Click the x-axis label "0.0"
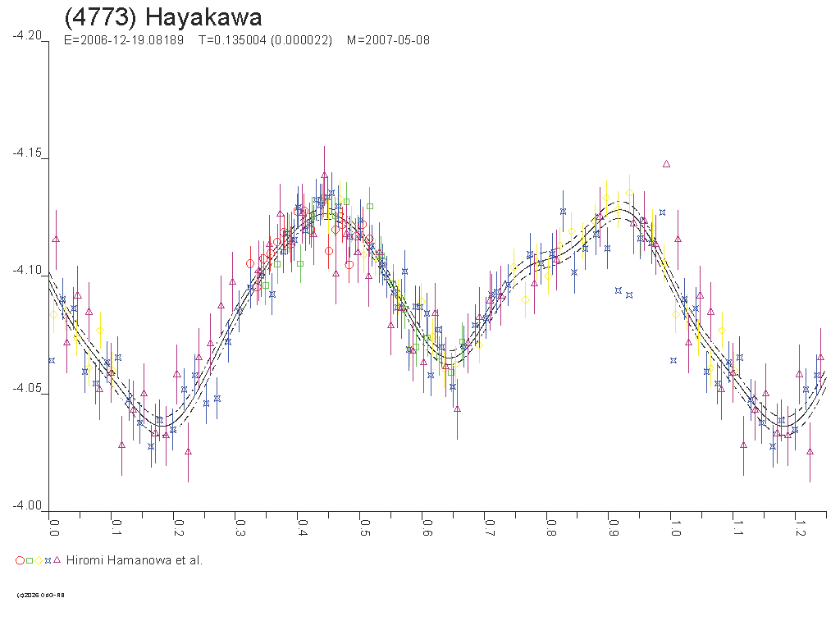840x630 pixels. (53, 527)
